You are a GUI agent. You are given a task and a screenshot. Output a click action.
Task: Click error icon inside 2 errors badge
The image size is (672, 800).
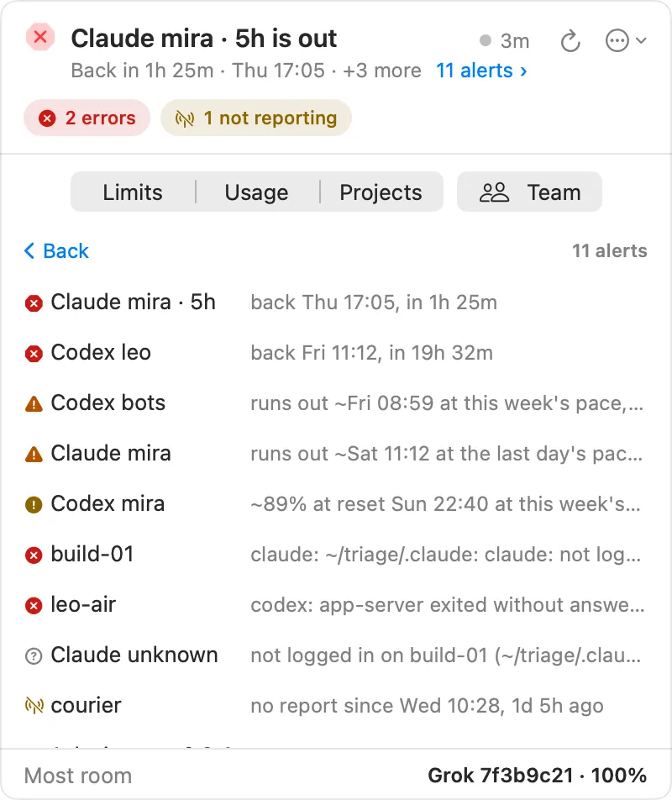point(47,118)
